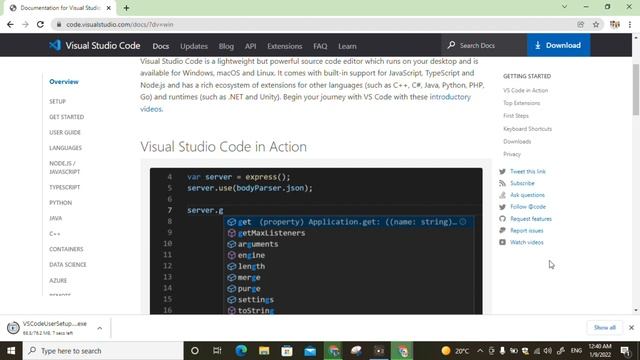
Task: Go back with browser back arrow
Action: pos(10,24)
